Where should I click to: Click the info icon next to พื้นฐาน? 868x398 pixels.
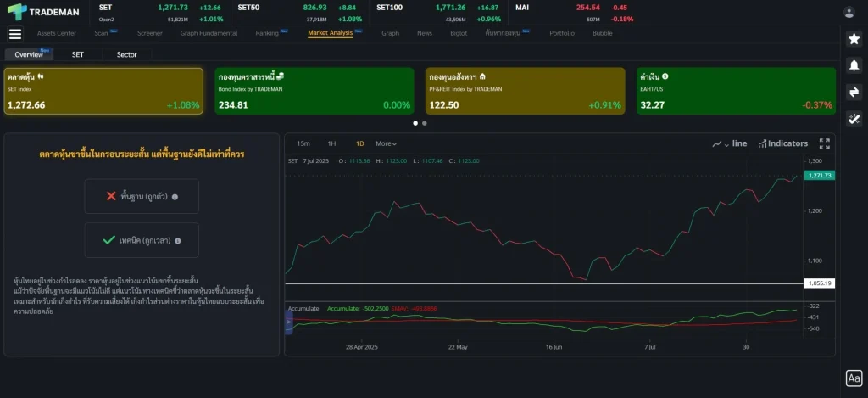[x=175, y=197]
